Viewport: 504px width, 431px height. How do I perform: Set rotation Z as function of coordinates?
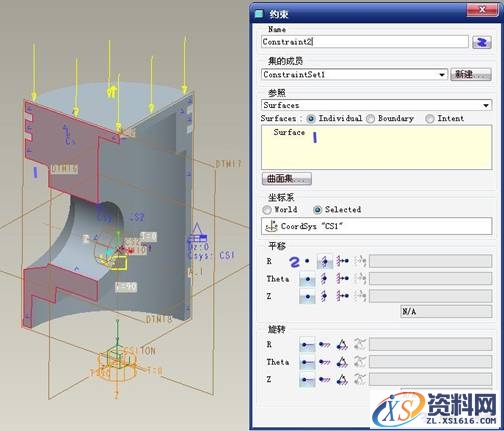[360, 379]
